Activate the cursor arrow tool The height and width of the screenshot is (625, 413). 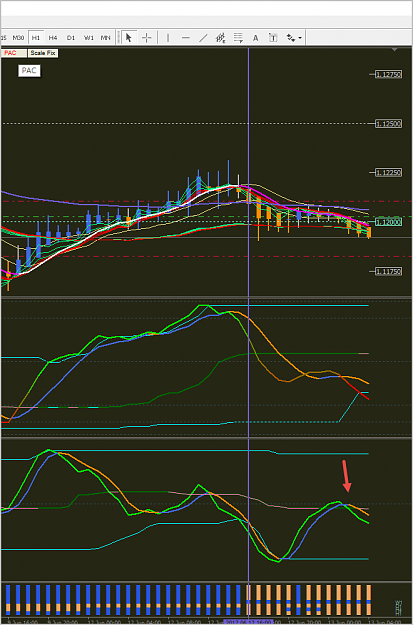(x=128, y=38)
